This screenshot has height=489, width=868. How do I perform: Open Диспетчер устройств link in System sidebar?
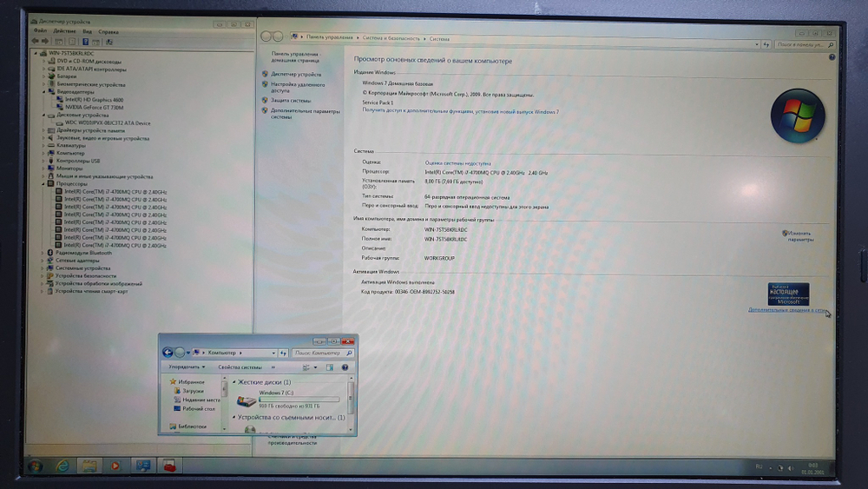pos(296,74)
